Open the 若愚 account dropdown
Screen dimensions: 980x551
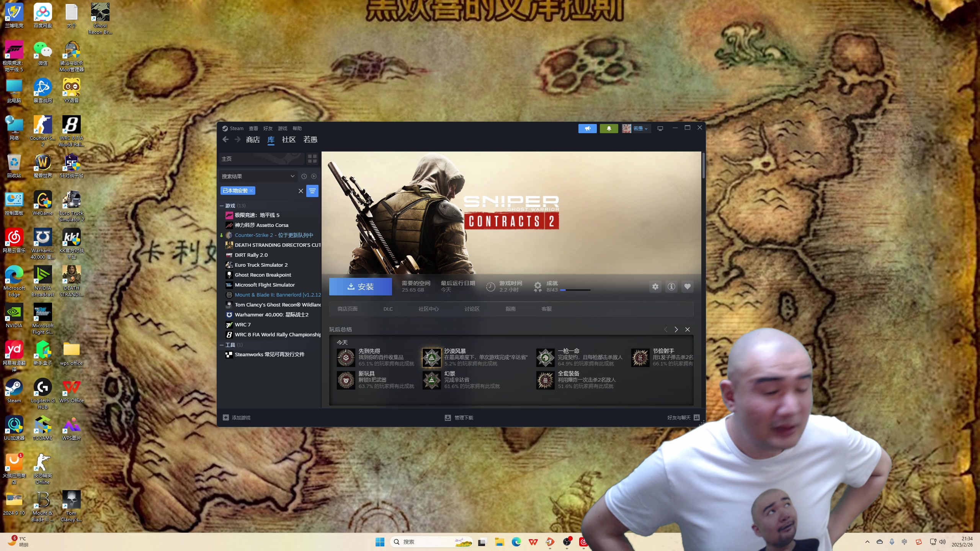coord(636,129)
